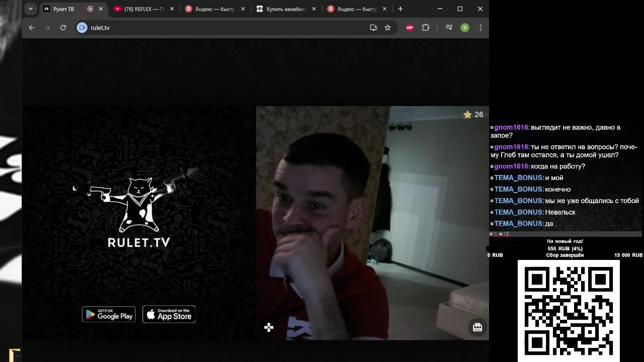Go forward in browser history

pyautogui.click(x=47, y=28)
